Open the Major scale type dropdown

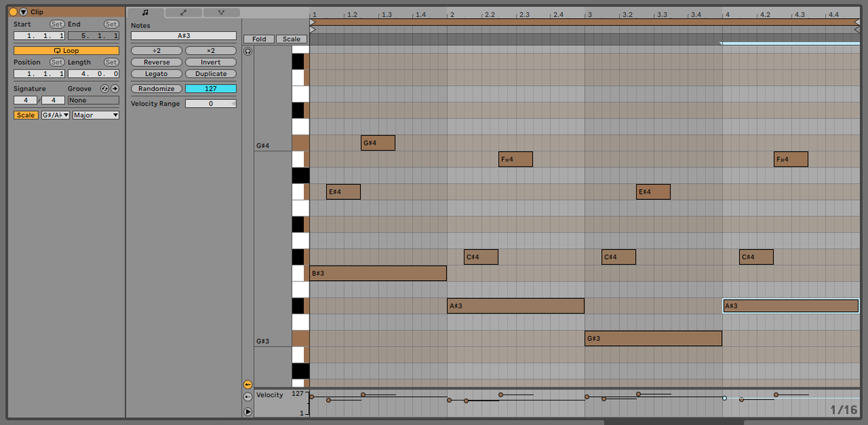(x=95, y=115)
